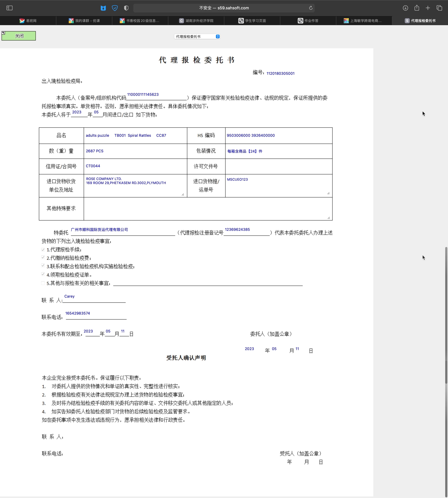Click the share icon in toolbar
Image resolution: width=448 pixels, height=498 pixels.
tap(417, 8)
